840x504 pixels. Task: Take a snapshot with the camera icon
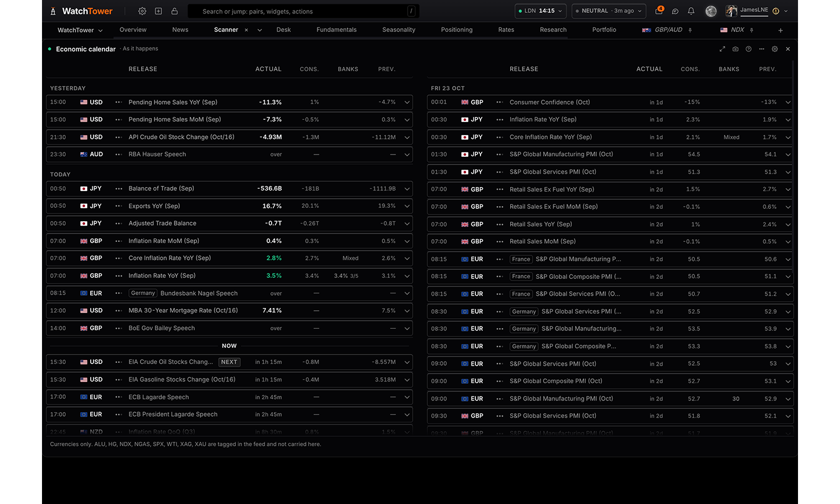pos(735,49)
